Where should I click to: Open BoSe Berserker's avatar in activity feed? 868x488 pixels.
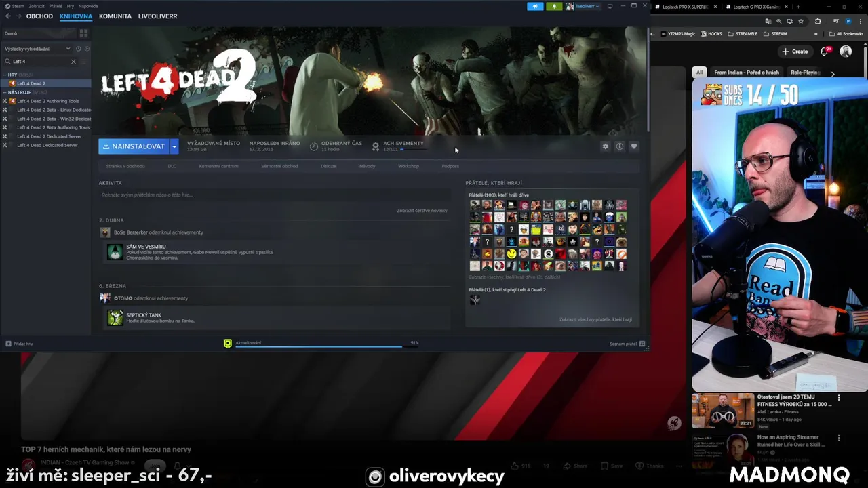[x=105, y=232]
